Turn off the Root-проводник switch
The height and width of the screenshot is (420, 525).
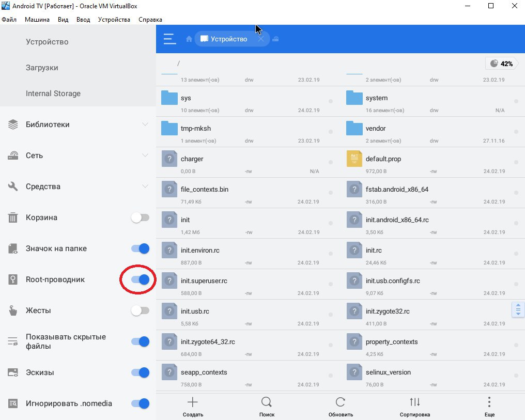(x=140, y=279)
